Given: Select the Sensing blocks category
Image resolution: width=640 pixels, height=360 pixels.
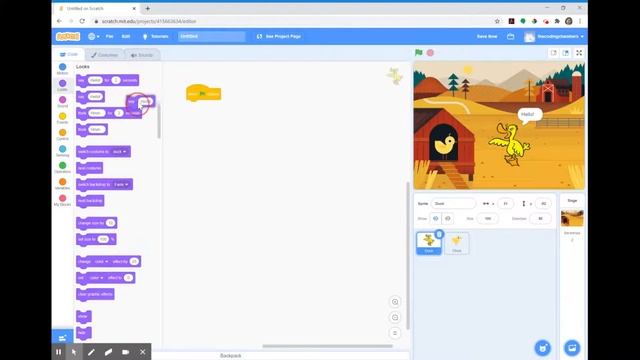Looking at the screenshot, I should (62, 151).
